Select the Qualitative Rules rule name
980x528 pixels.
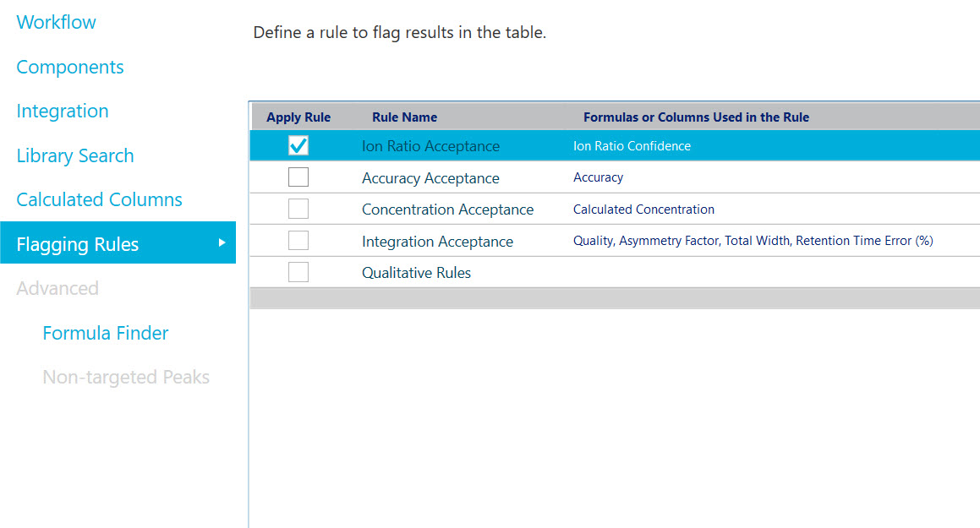(x=416, y=273)
